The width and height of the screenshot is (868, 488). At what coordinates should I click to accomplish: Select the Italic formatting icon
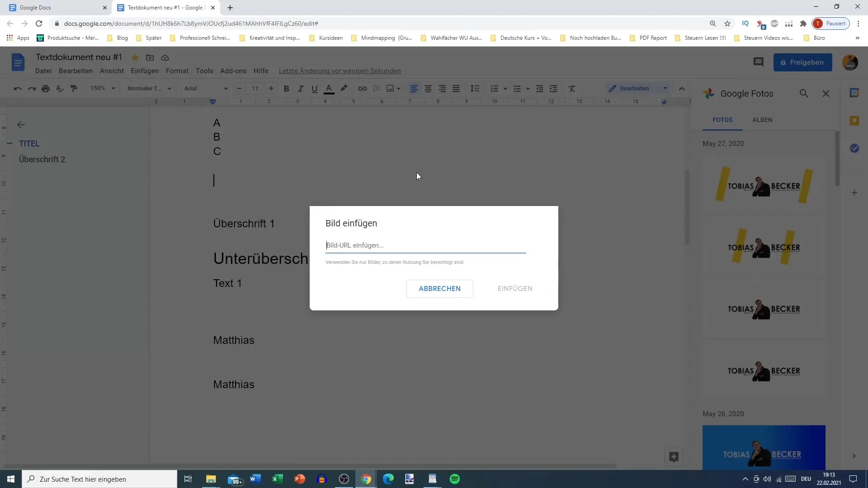301,88
